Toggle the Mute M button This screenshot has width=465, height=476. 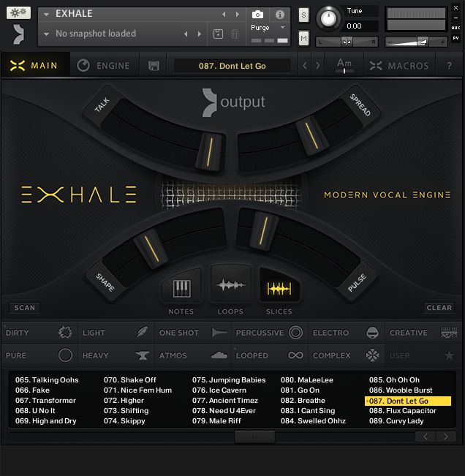click(x=303, y=38)
